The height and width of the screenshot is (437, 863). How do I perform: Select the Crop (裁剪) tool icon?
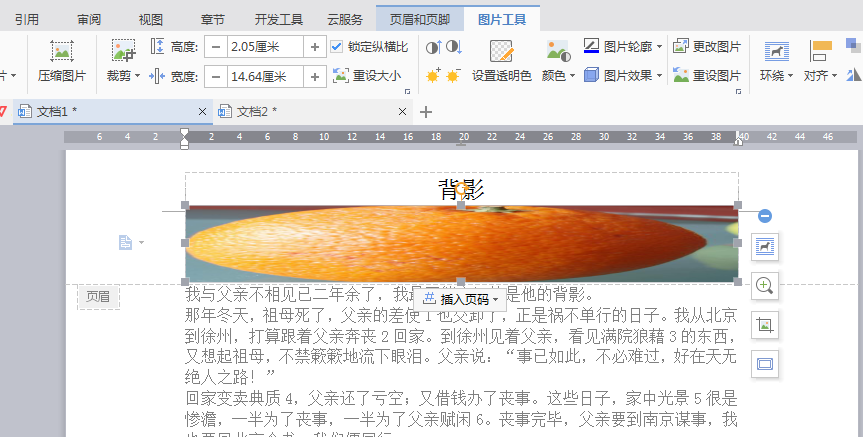pyautogui.click(x=123, y=51)
